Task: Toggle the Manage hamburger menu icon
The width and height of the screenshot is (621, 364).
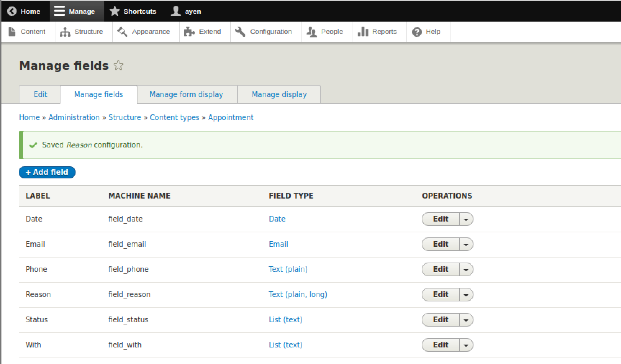Action: tap(59, 11)
